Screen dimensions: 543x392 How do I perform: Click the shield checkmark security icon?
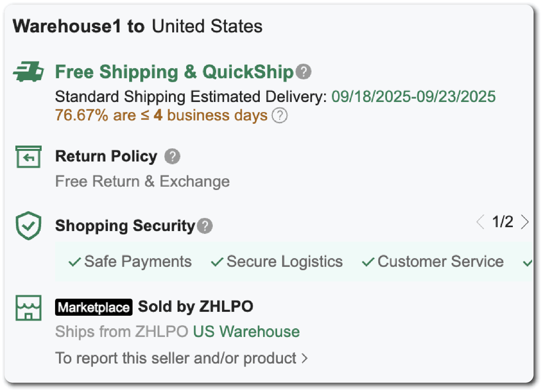[x=29, y=225]
